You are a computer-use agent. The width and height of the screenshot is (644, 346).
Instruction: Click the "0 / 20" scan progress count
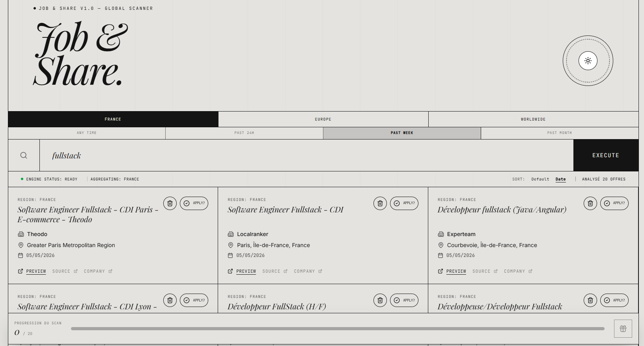[x=24, y=333]
